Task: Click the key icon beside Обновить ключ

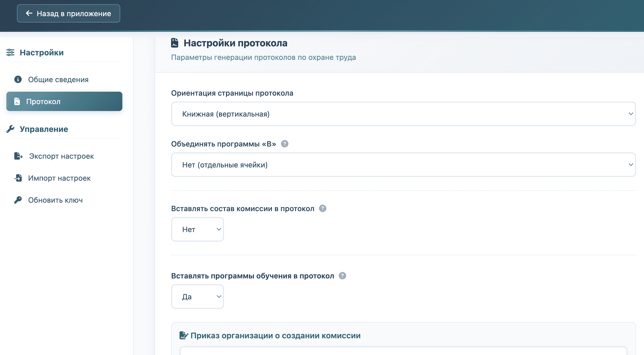Action: [18, 200]
